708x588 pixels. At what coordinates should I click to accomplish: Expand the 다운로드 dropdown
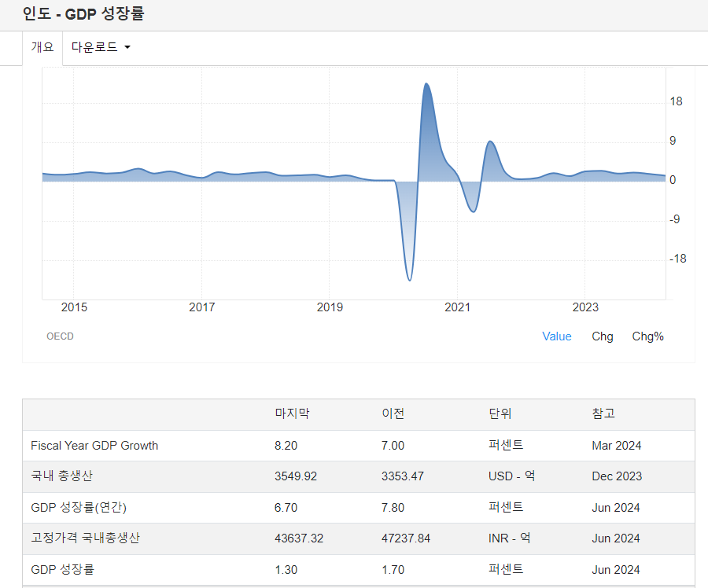[x=101, y=47]
